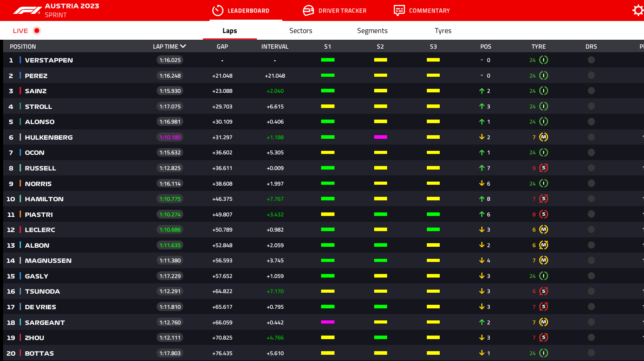Click Albon's medium tyre icon
The image size is (644, 361).
click(x=544, y=245)
